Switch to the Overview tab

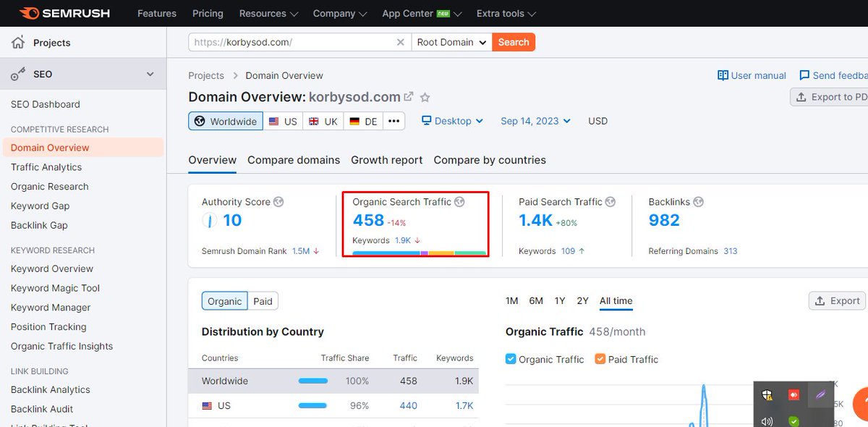tap(212, 160)
